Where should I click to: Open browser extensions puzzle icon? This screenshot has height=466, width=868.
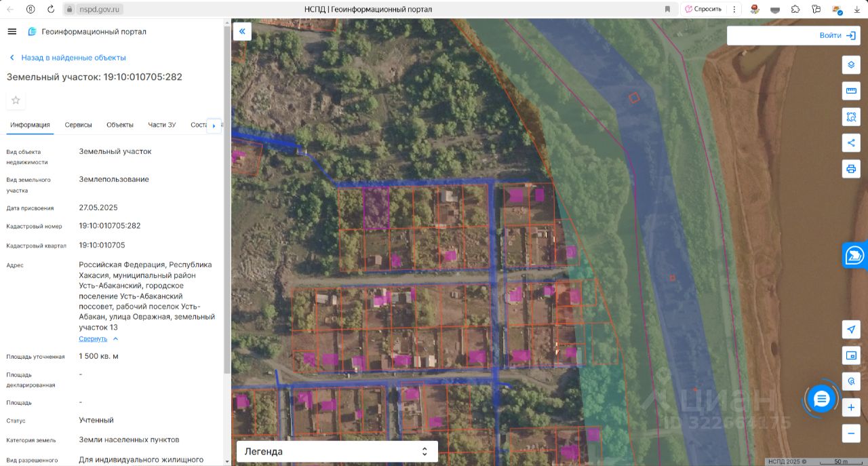pyautogui.click(x=795, y=9)
